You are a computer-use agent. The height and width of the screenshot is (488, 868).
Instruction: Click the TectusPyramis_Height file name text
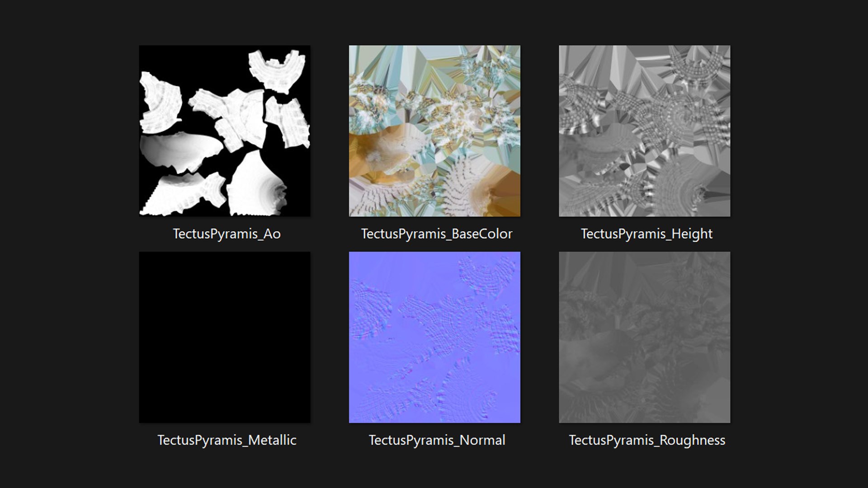pos(646,234)
